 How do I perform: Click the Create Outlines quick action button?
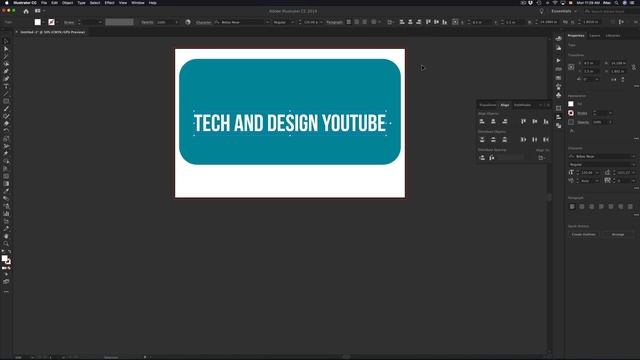click(584, 235)
